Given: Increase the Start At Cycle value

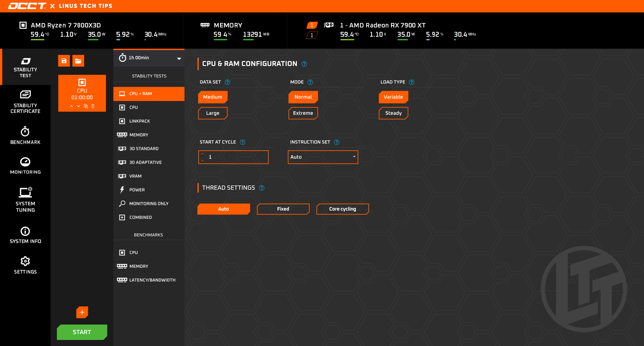Looking at the screenshot, I should (202, 154).
